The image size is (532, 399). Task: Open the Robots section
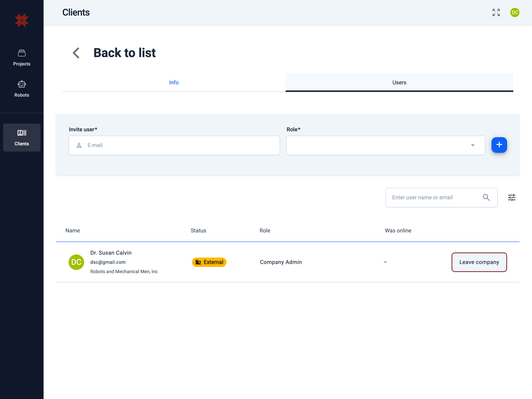pos(22,89)
